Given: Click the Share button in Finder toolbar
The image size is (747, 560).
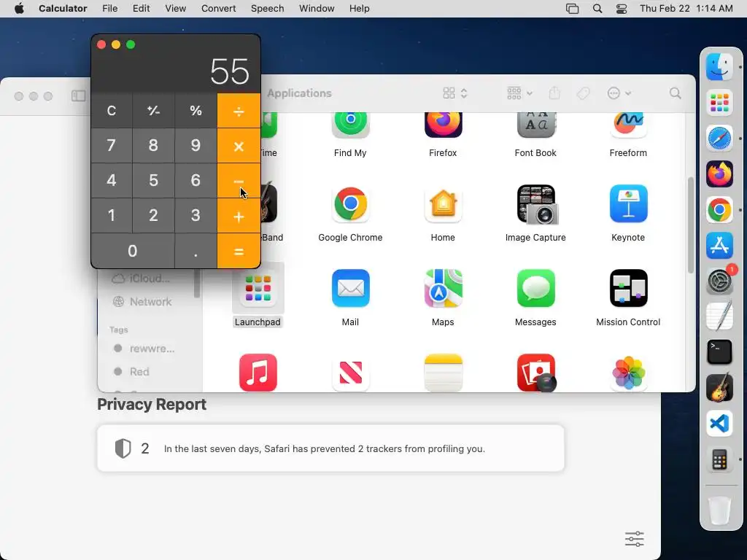Looking at the screenshot, I should point(554,93).
